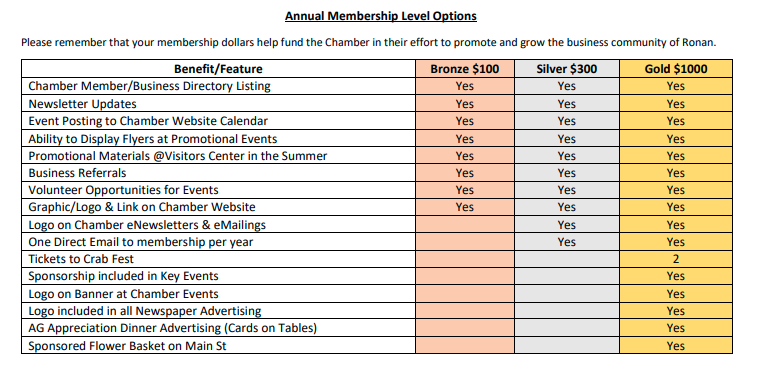The width and height of the screenshot is (768, 386).
Task: Select the Bronze $100 column header
Action: pyautogui.click(x=465, y=69)
